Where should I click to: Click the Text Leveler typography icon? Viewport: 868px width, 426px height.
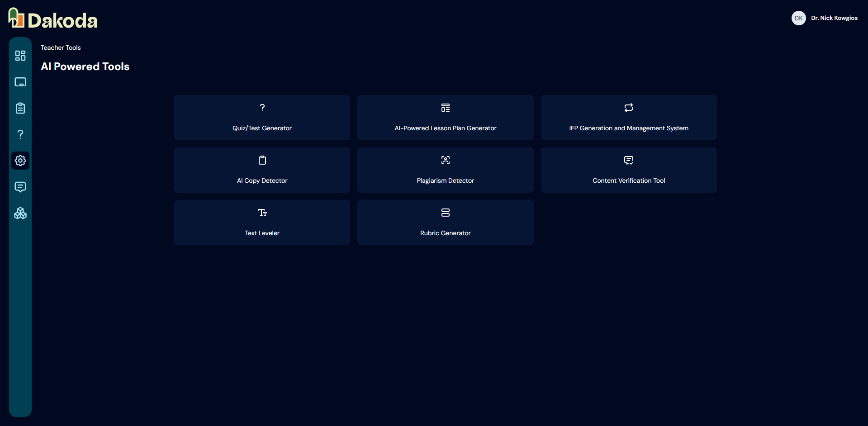[x=262, y=213]
